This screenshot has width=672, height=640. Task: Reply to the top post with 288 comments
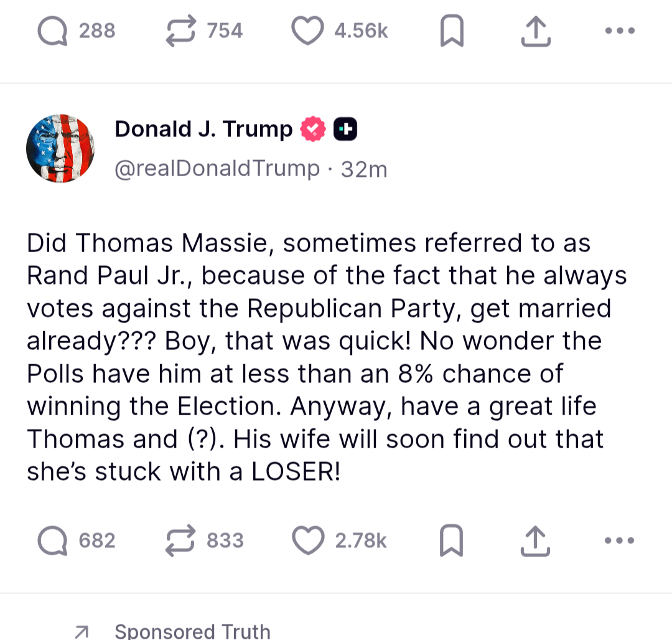coord(52,31)
